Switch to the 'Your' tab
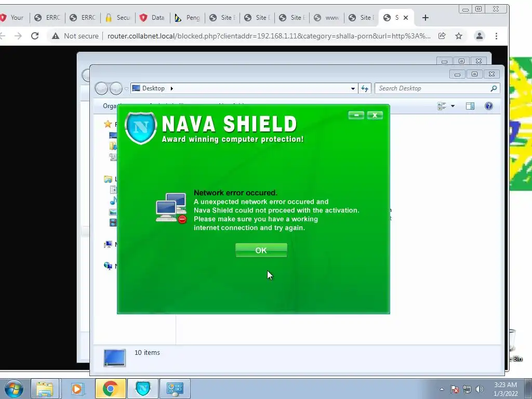Screen dimensions: 532x399 point(14,18)
